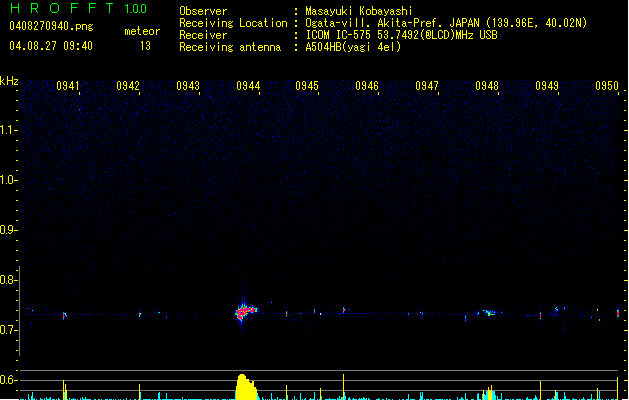Click the 0.7 kHz axis label
Image resolution: width=629 pixels, height=400 pixels.
pos(8,330)
